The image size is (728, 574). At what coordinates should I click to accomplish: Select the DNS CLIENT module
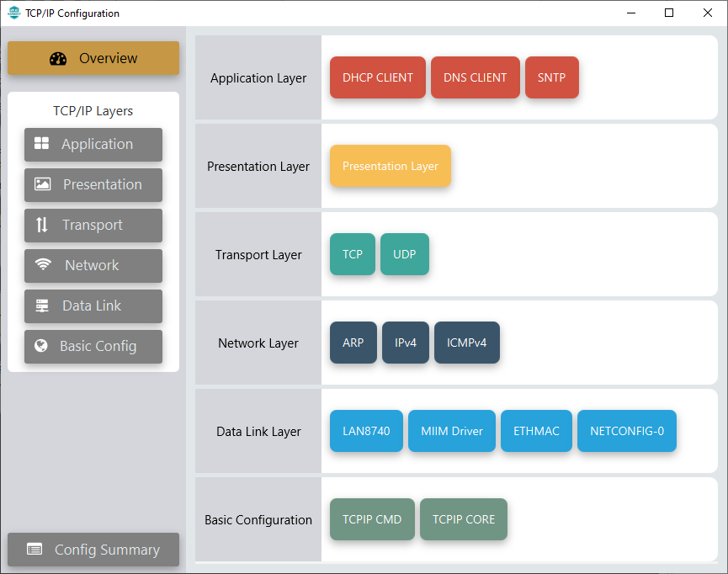click(475, 77)
